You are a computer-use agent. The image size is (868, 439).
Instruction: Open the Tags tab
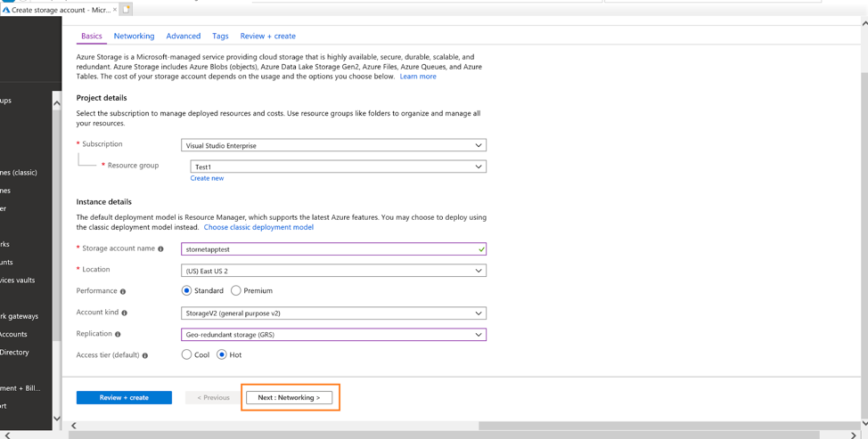click(220, 37)
